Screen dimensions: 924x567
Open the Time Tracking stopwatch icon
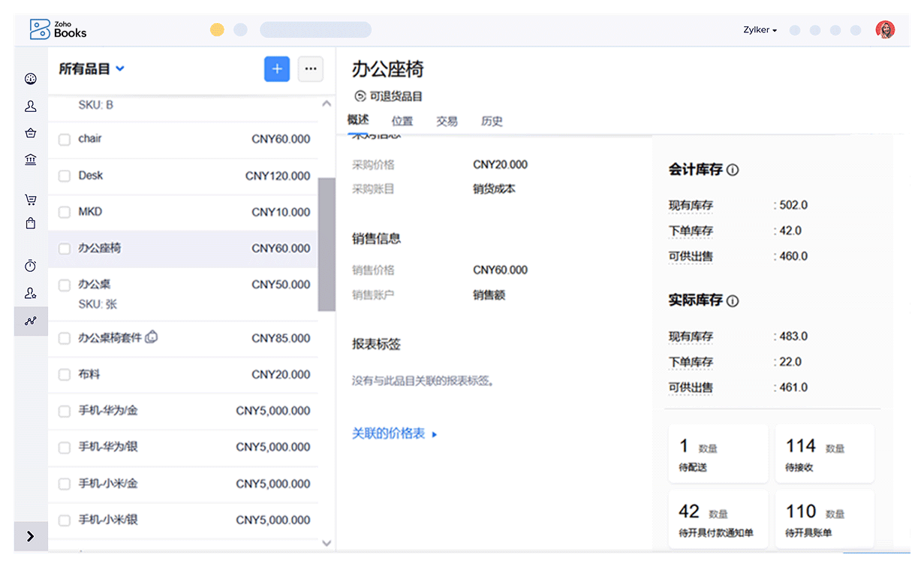(x=31, y=266)
